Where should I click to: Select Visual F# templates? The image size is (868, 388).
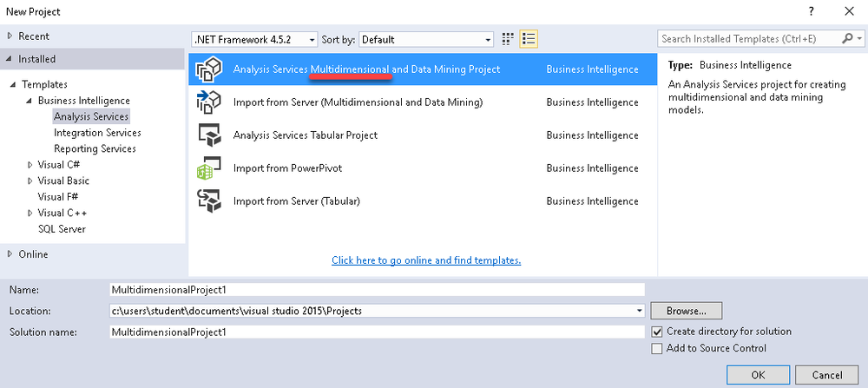point(57,197)
